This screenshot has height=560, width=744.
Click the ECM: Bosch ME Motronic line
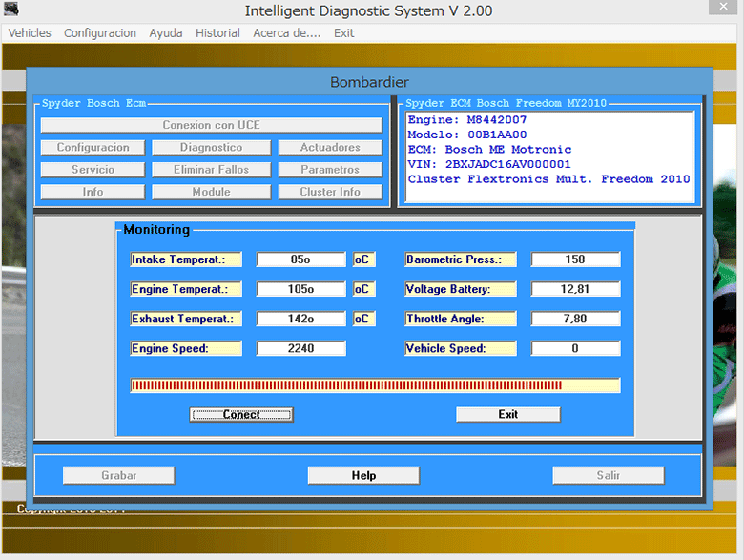[489, 150]
